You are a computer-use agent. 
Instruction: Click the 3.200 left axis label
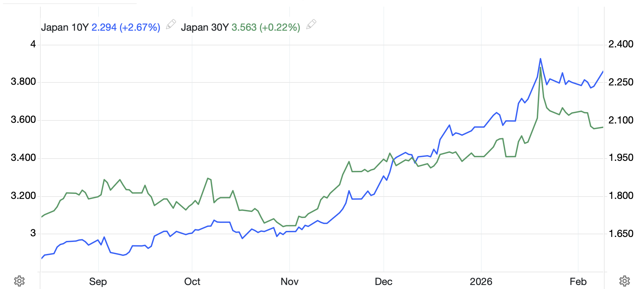(x=23, y=196)
